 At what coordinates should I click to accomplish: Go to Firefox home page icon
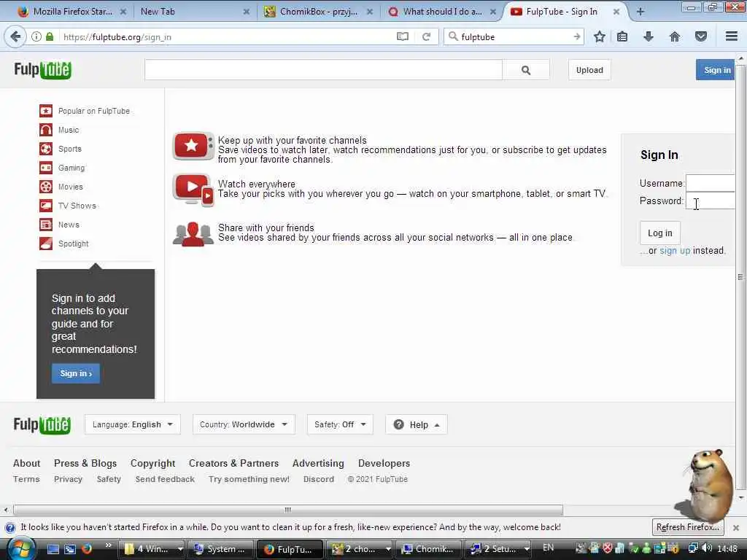[x=675, y=36]
